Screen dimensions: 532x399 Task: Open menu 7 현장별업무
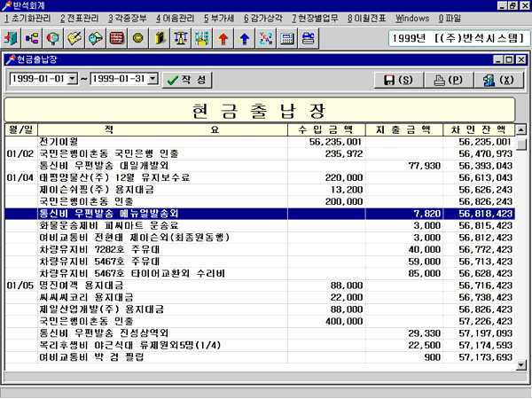click(x=315, y=19)
